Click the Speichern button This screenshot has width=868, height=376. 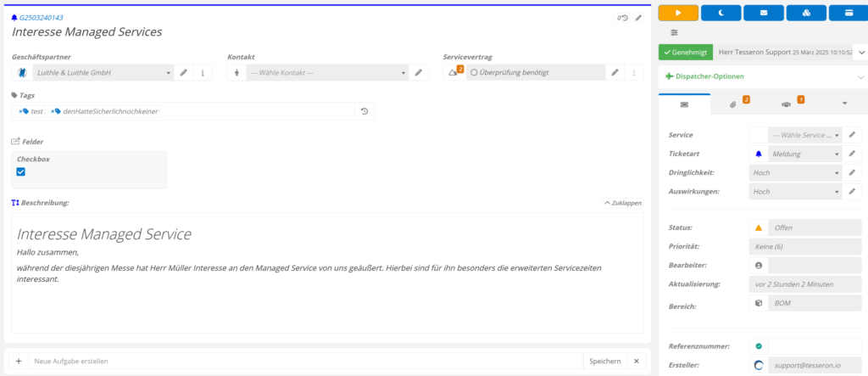pyautogui.click(x=604, y=361)
